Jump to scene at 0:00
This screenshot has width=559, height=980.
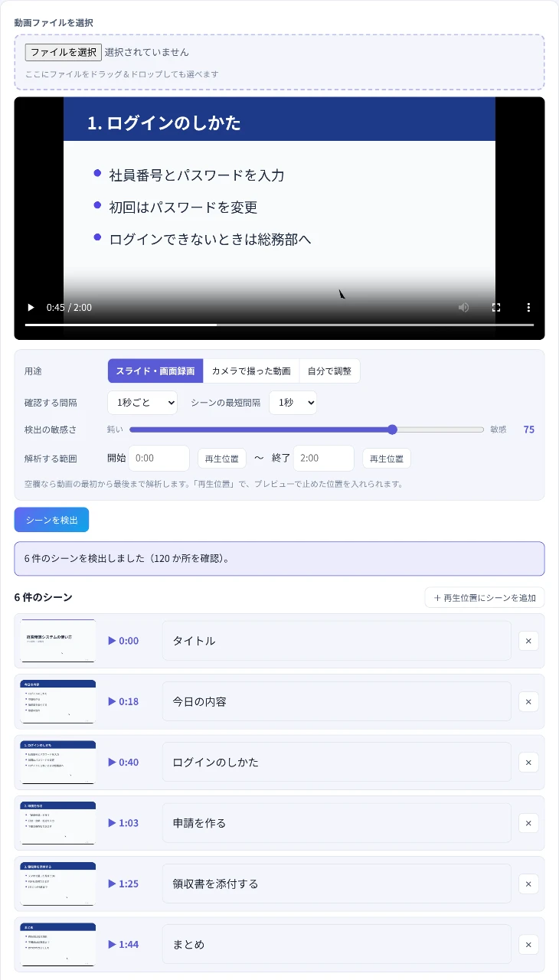pos(123,641)
